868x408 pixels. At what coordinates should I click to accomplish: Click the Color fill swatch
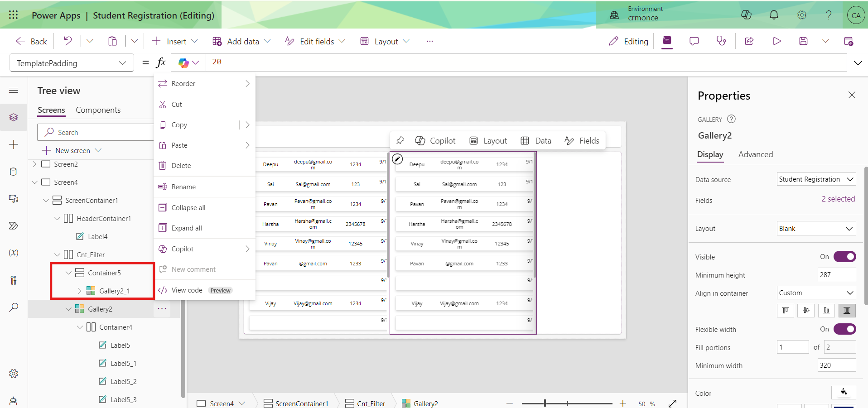tap(844, 393)
